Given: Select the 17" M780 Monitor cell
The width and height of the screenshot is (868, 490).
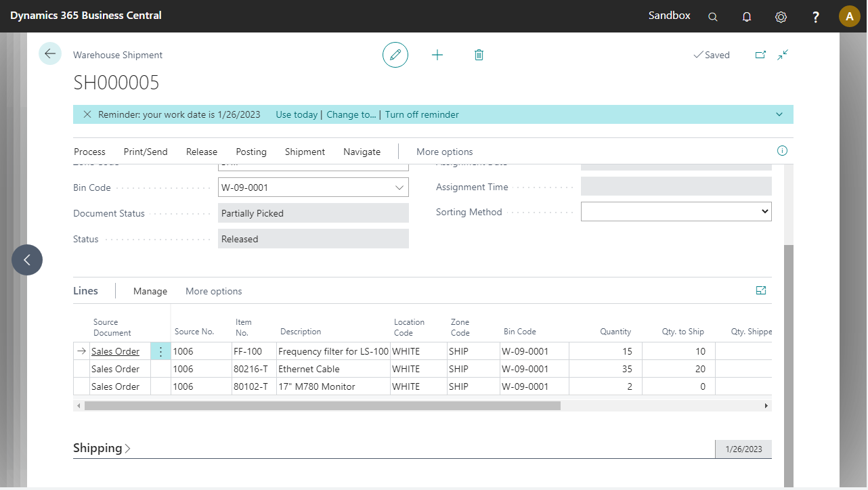Looking at the screenshot, I should tap(333, 386).
